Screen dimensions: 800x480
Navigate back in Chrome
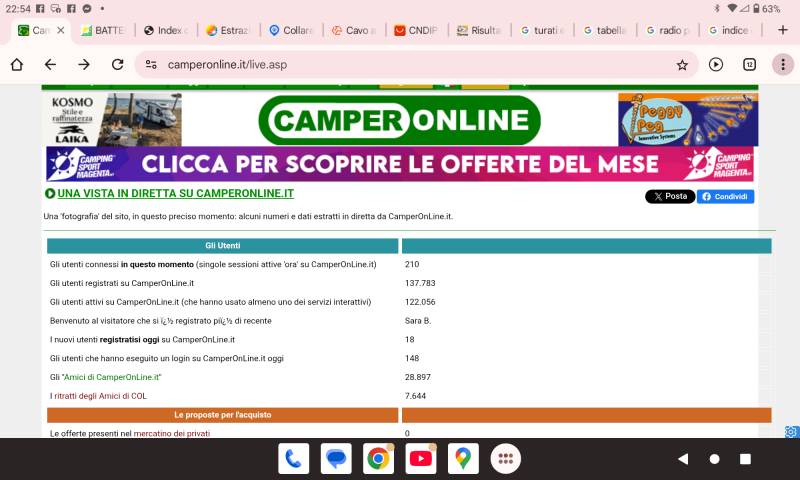50,65
